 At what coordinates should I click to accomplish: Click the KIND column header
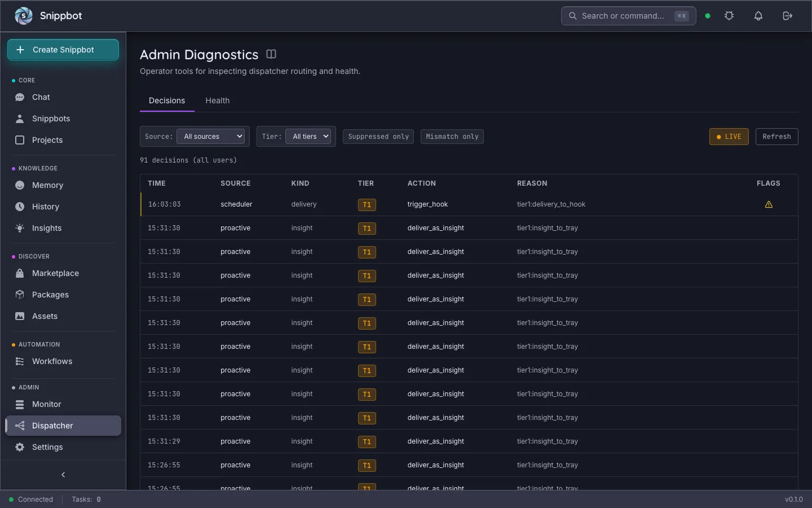point(300,183)
